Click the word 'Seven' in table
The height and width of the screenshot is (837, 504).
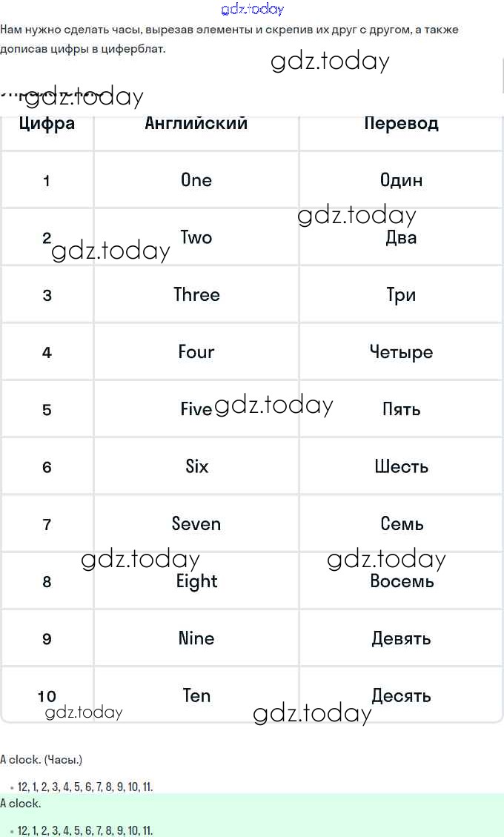coord(196,524)
